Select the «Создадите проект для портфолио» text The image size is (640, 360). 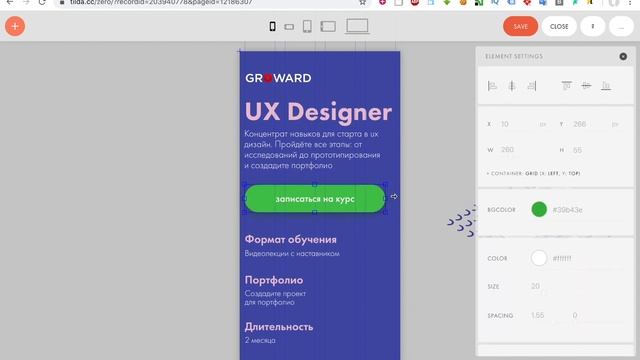click(x=275, y=298)
